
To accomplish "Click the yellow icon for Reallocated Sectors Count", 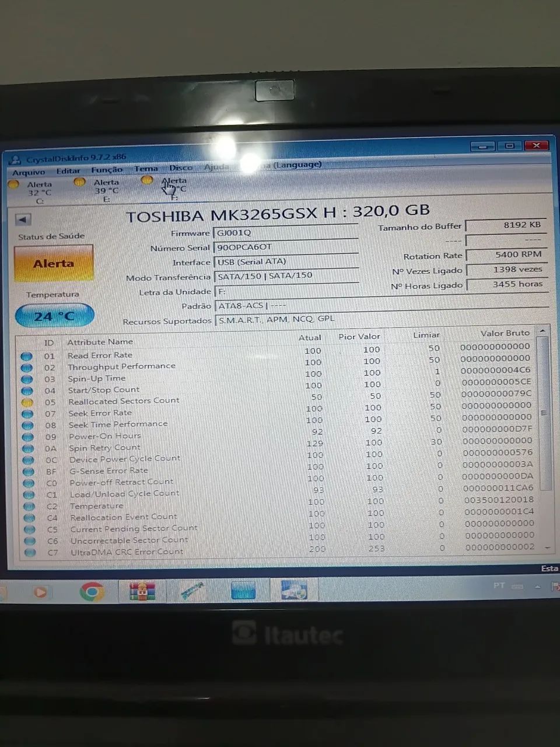I will [x=27, y=402].
